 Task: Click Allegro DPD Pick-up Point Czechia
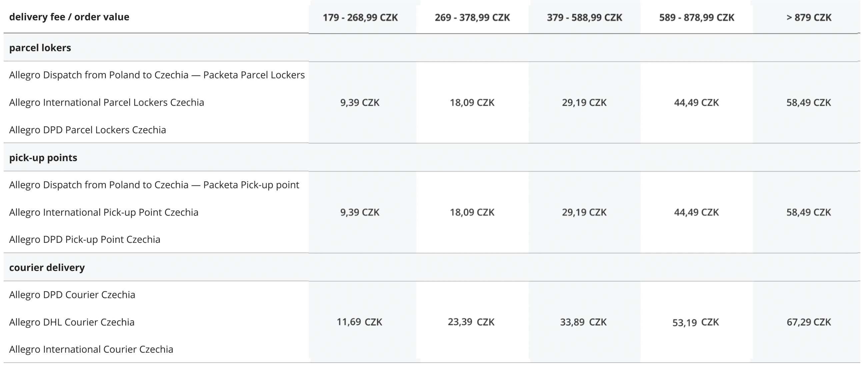[85, 240]
